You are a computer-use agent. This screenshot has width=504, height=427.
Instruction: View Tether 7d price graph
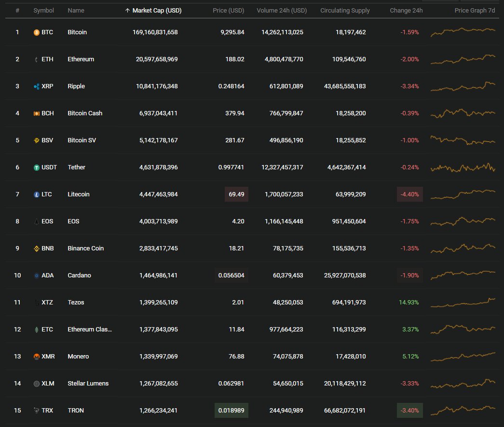pyautogui.click(x=463, y=167)
